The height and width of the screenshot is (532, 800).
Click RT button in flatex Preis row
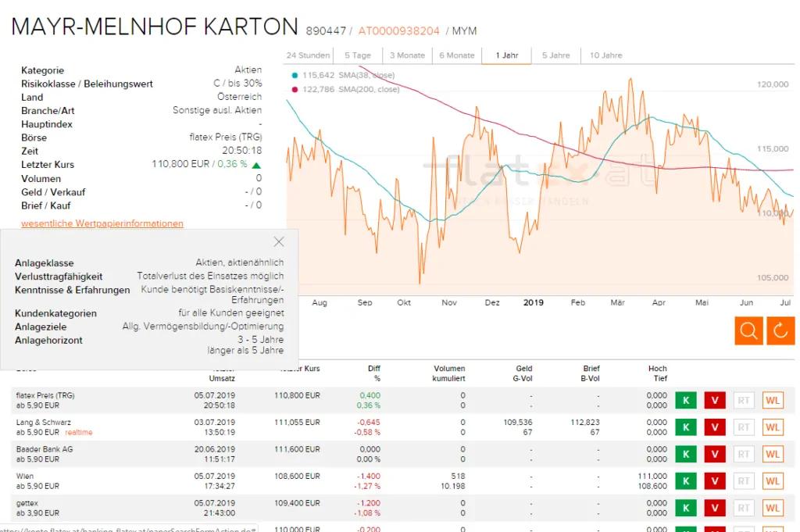[x=744, y=401]
